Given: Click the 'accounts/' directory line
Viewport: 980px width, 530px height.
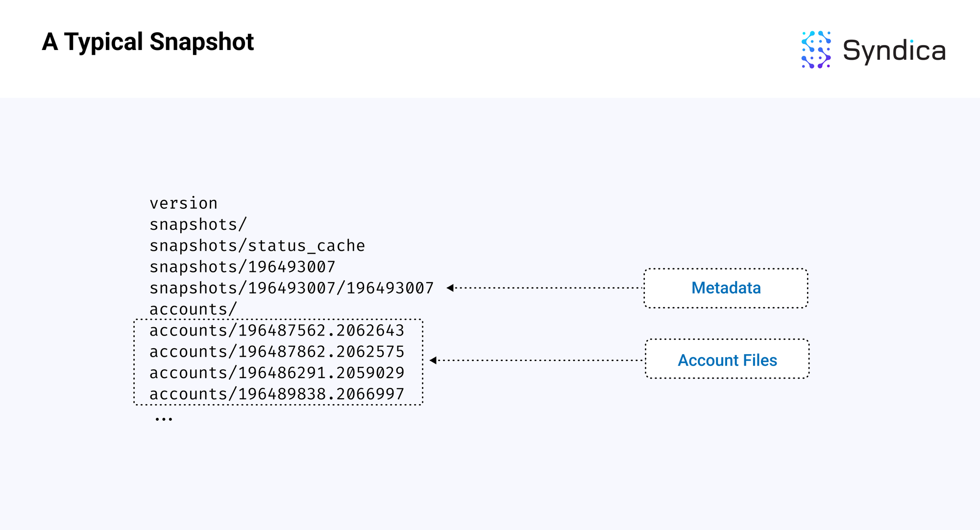Looking at the screenshot, I should tap(193, 309).
